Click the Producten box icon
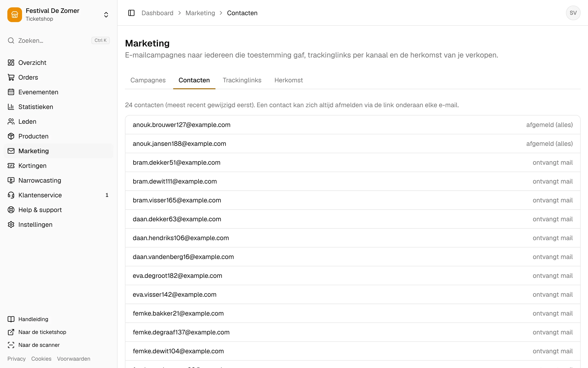 (x=11, y=136)
